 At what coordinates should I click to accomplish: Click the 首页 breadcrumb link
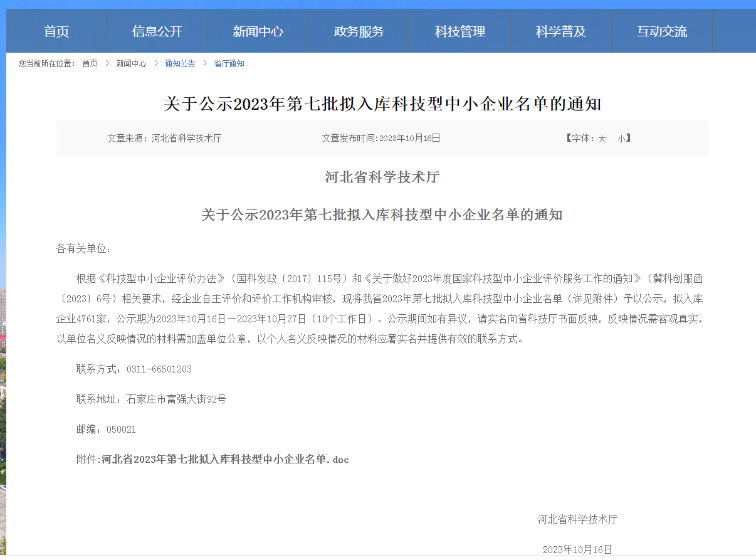coord(90,64)
